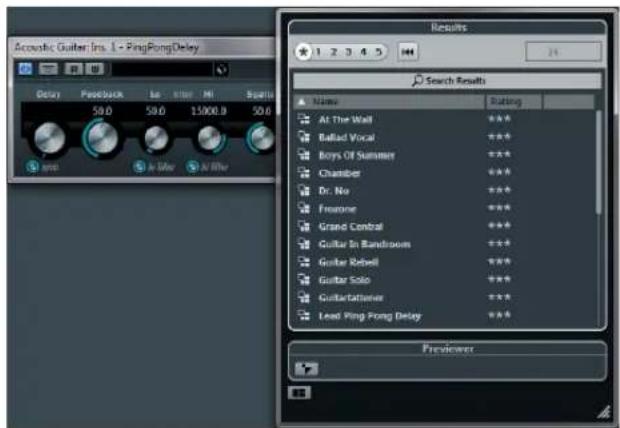Enable Write automation (W) in PingPongDelay
This screenshot has width=620, height=428.
click(x=95, y=69)
